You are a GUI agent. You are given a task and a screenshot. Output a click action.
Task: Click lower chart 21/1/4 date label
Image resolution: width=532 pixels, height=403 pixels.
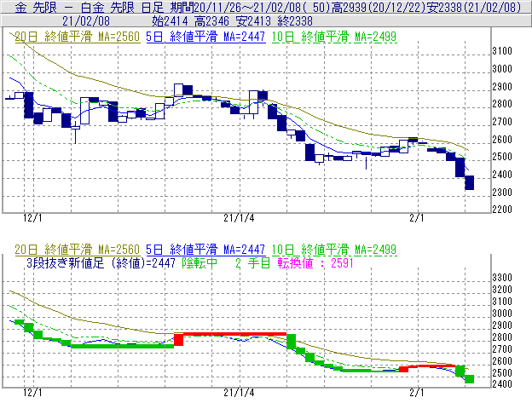(x=239, y=393)
